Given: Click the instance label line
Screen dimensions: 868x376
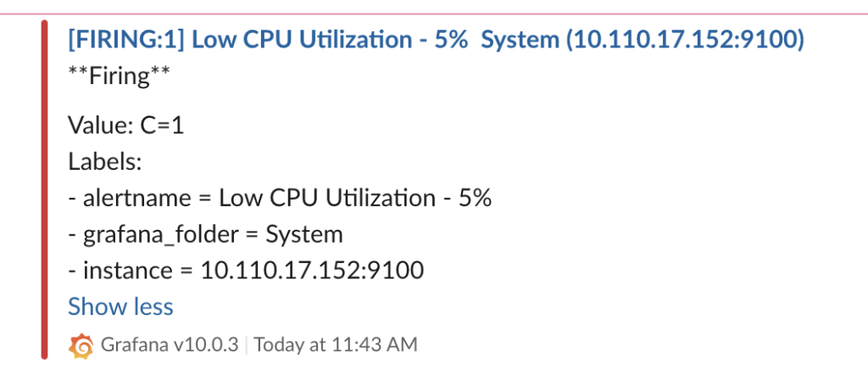Looking at the screenshot, I should pos(246,271).
